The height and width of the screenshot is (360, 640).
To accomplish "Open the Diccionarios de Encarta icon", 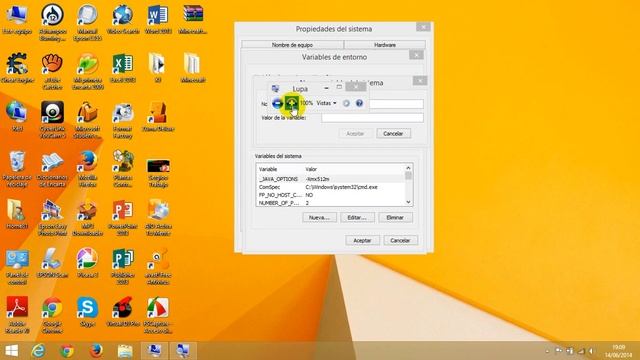I will tap(53, 169).
